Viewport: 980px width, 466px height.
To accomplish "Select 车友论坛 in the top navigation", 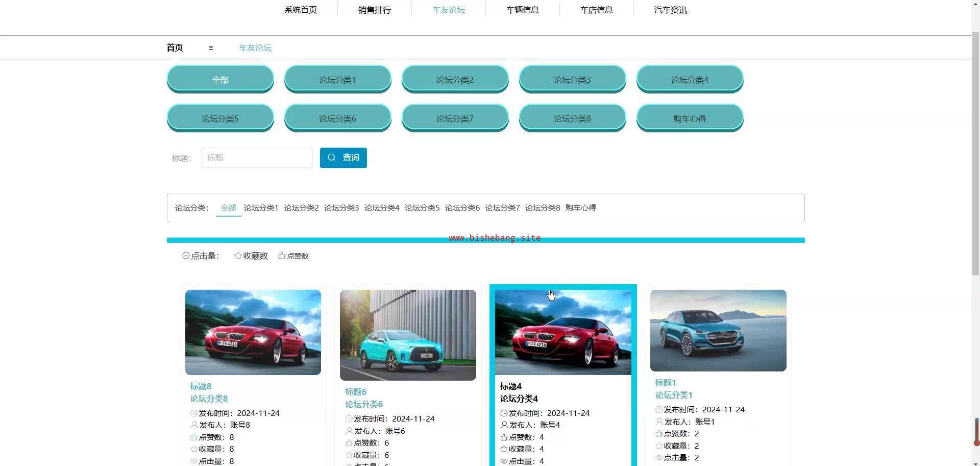I will 449,10.
